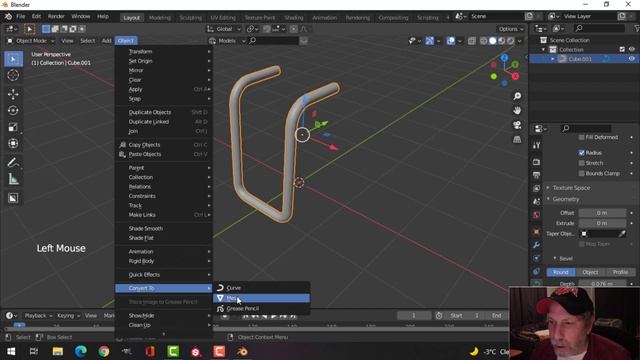640x360 pixels.
Task: Open the File menu
Action: [20, 16]
